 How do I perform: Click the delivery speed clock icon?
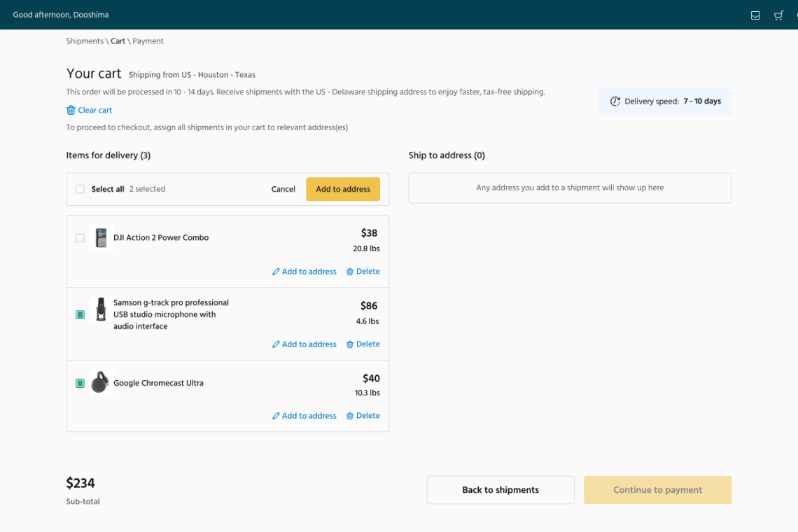(x=615, y=101)
